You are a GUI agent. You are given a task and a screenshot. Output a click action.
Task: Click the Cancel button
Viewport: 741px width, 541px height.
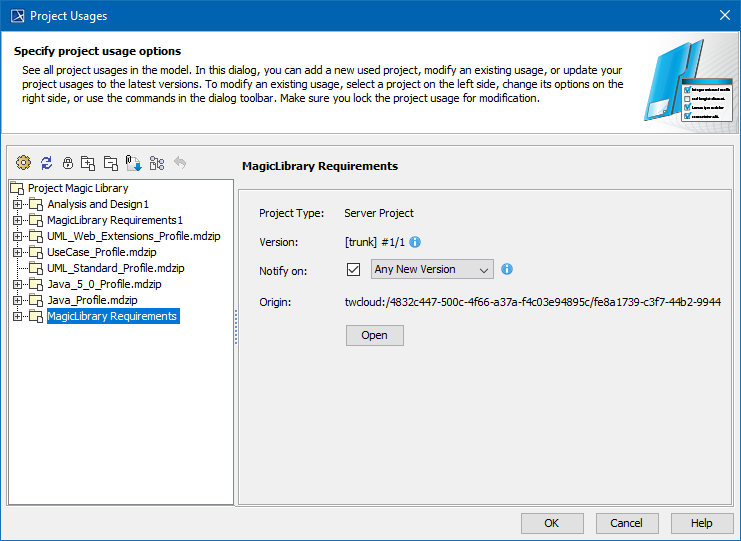(627, 523)
